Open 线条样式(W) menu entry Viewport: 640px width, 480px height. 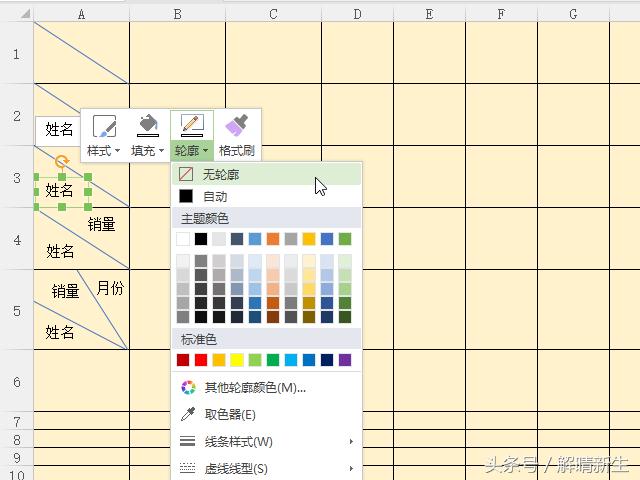[267, 441]
